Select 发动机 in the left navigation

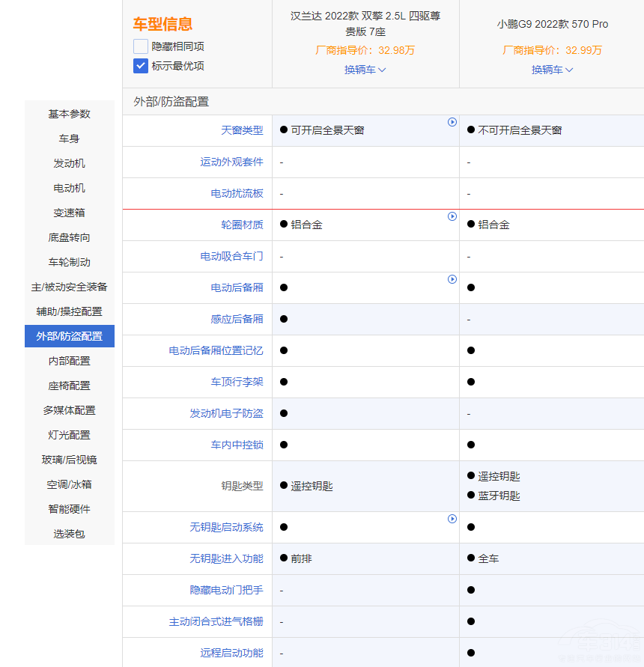coord(70,163)
